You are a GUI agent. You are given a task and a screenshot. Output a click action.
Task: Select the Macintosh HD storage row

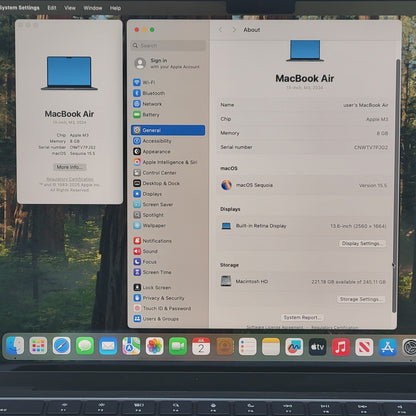tap(304, 281)
